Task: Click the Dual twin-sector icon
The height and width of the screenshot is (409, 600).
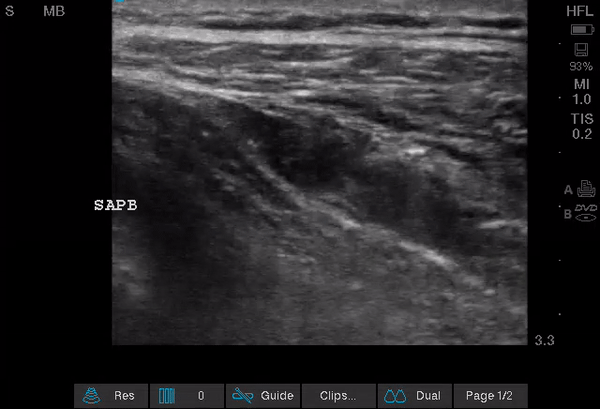Action: (395, 396)
